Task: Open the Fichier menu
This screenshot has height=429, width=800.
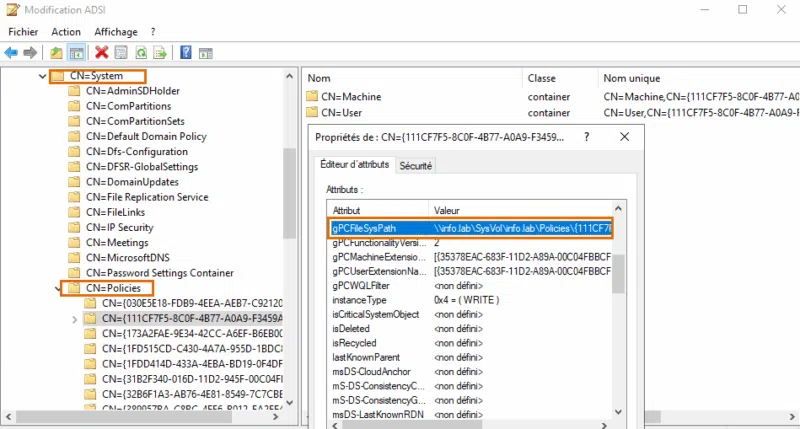Action: click(x=22, y=32)
